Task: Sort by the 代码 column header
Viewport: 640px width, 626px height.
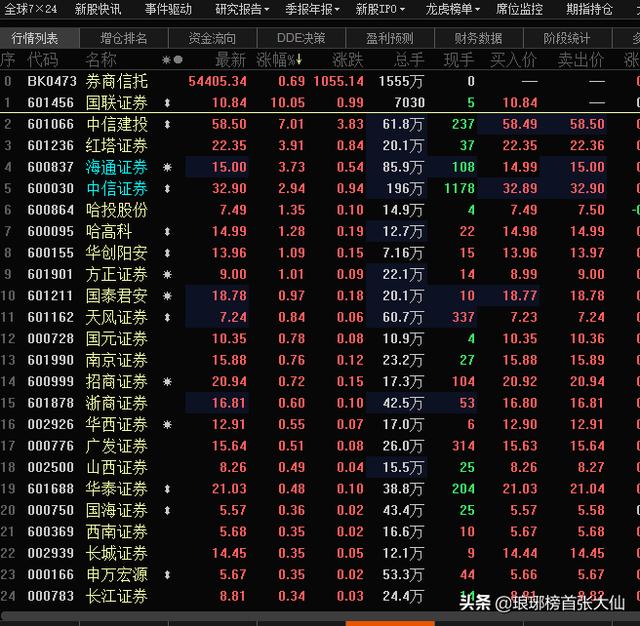Action: (43, 60)
